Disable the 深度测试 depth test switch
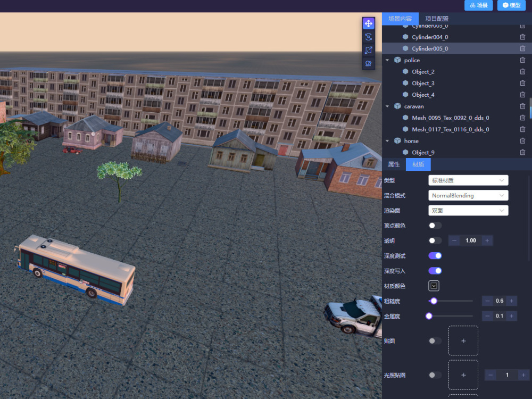This screenshot has height=399, width=532. point(435,256)
